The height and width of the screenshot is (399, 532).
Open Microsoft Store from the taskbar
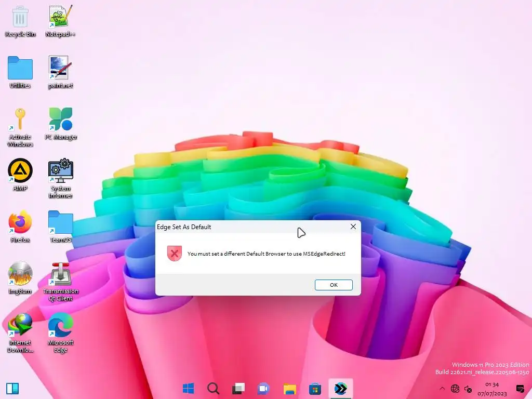315,389
